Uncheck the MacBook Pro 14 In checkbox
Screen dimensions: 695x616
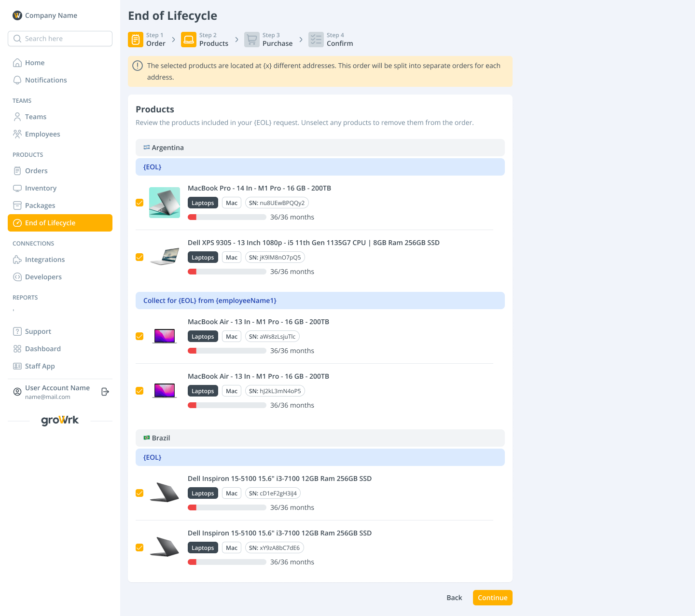click(139, 203)
